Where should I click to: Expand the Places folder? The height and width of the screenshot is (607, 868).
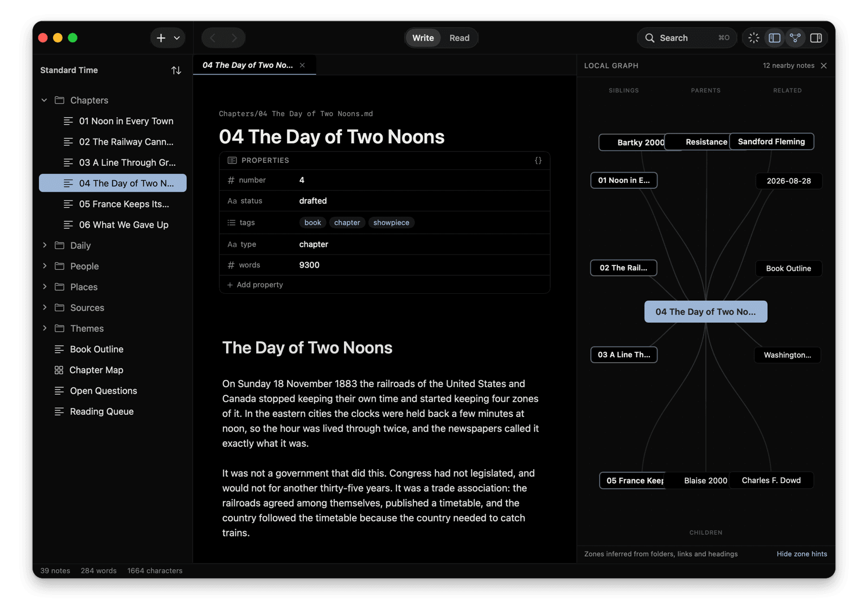(x=44, y=287)
